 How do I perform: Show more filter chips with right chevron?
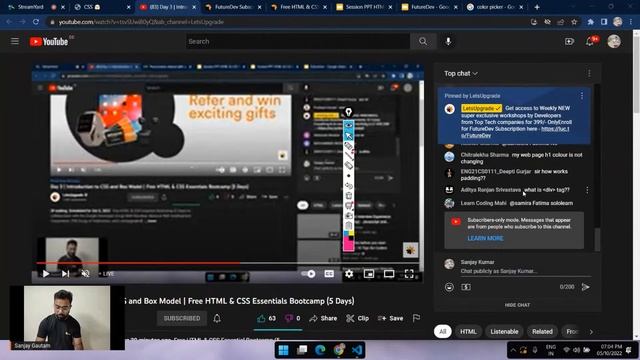591,332
